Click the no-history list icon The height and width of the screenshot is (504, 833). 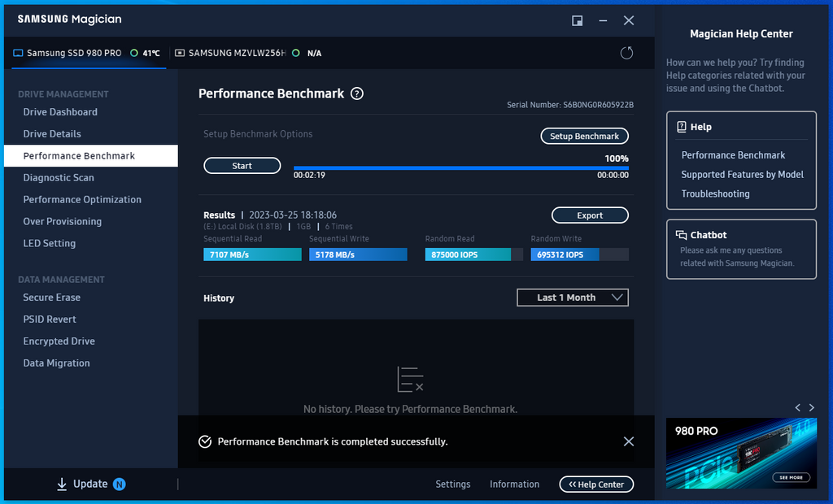click(410, 379)
